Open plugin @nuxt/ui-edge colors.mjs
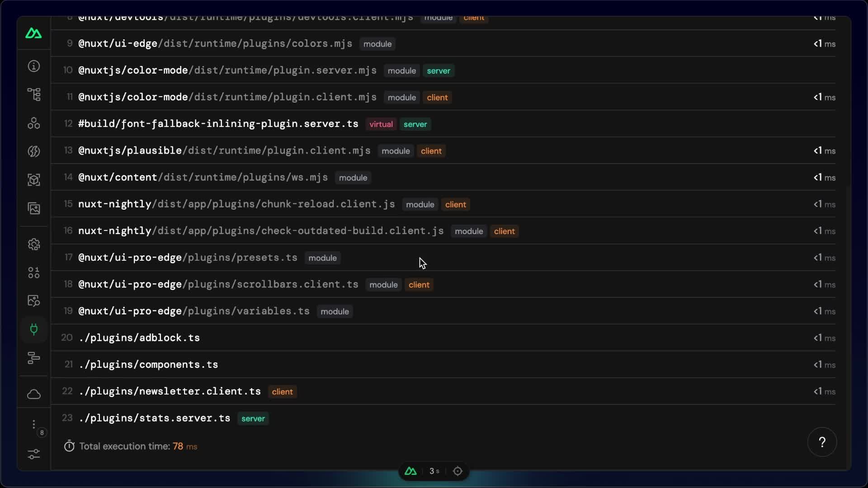 tap(215, 43)
